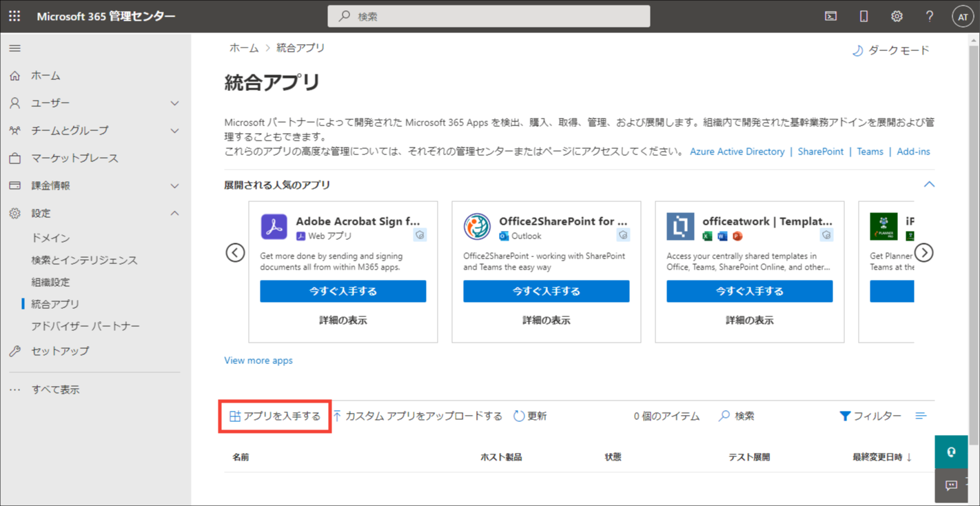Open the フィルター button
The height and width of the screenshot is (506, 980).
tap(870, 416)
